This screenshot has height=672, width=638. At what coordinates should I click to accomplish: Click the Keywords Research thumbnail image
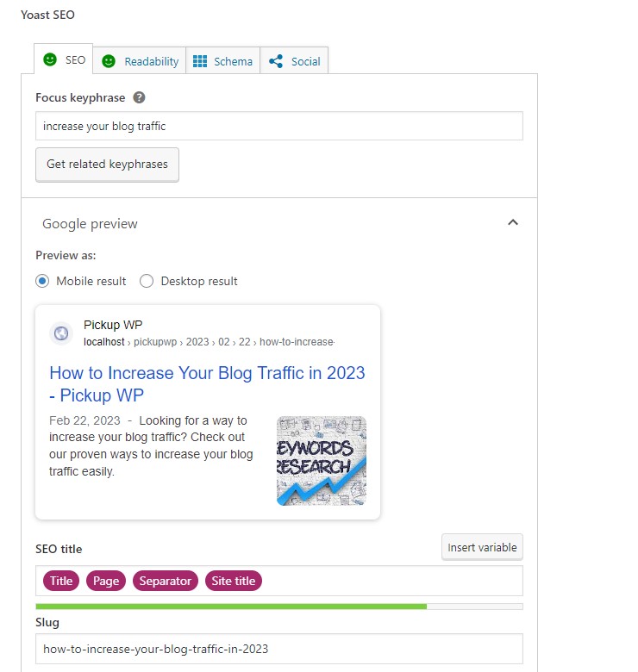coord(322,461)
